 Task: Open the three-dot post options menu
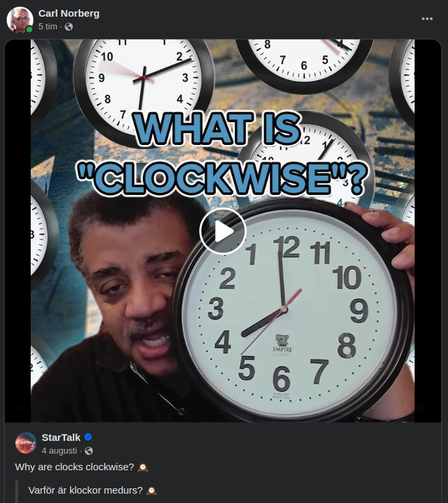pyautogui.click(x=427, y=19)
